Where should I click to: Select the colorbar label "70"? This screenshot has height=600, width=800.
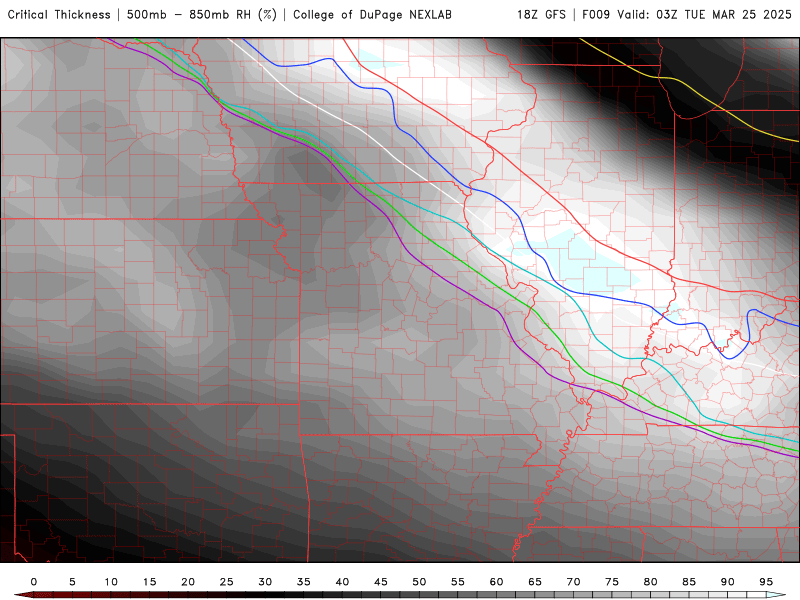coord(573,582)
